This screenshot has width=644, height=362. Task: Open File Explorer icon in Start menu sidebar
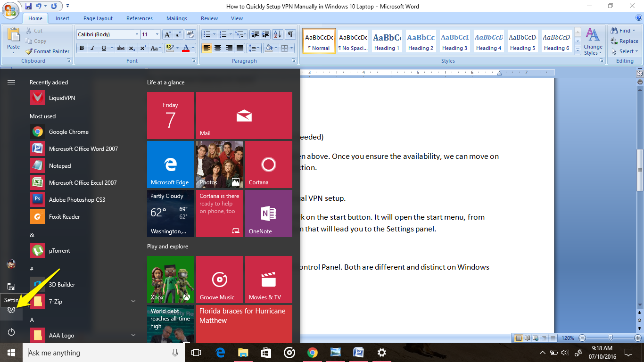[11, 287]
